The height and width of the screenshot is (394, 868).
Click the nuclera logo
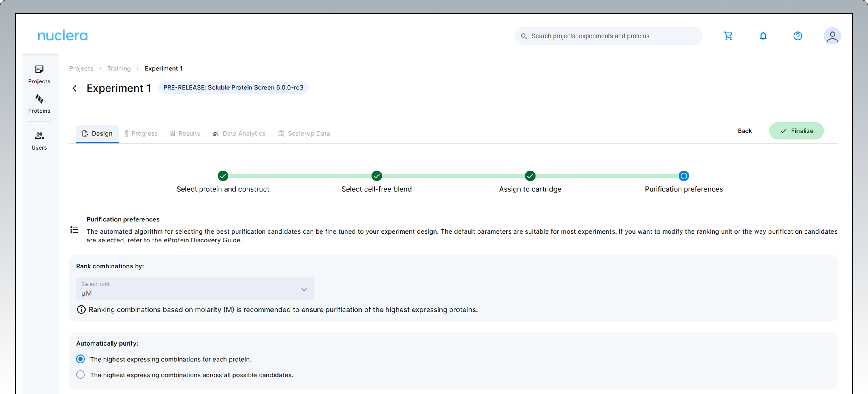(63, 36)
